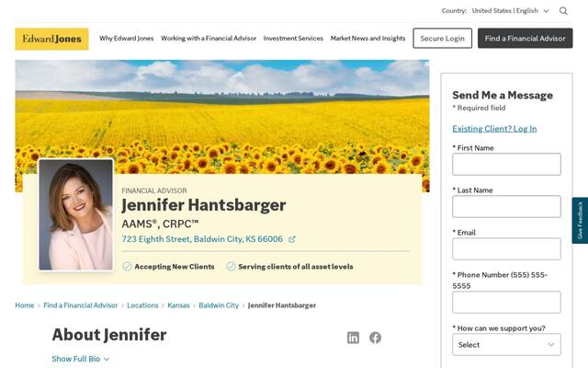
Task: Click the '* Required field' note
Action: point(479,109)
